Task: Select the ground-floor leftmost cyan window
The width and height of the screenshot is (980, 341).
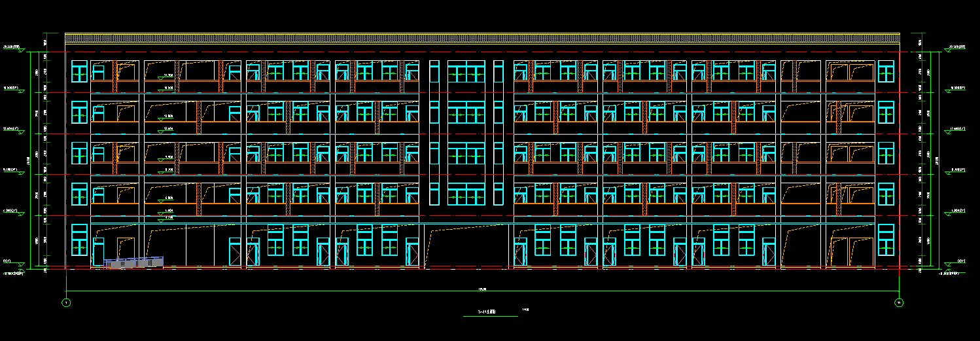Action: [79, 240]
